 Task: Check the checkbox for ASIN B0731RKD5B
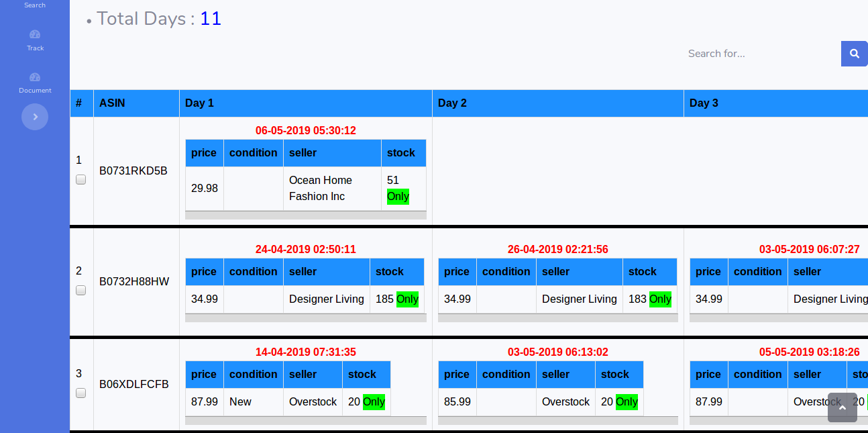click(x=80, y=179)
